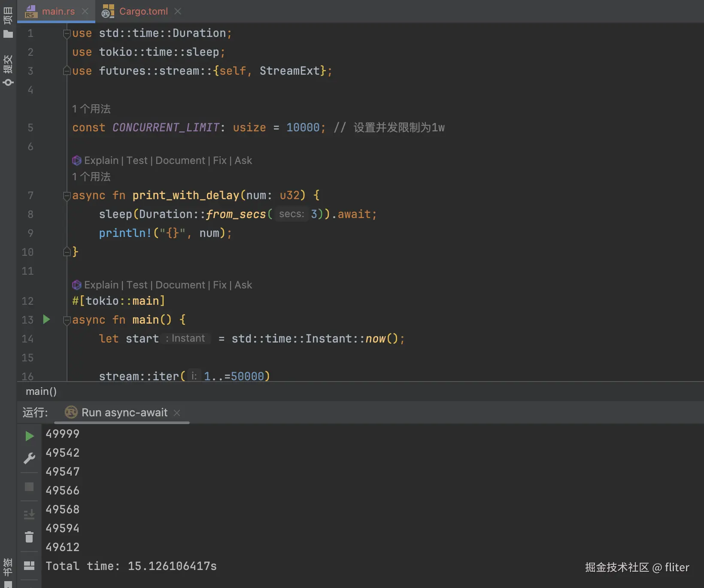704x588 pixels.
Task: Click the closing fold marker at line 10
Action: (67, 252)
